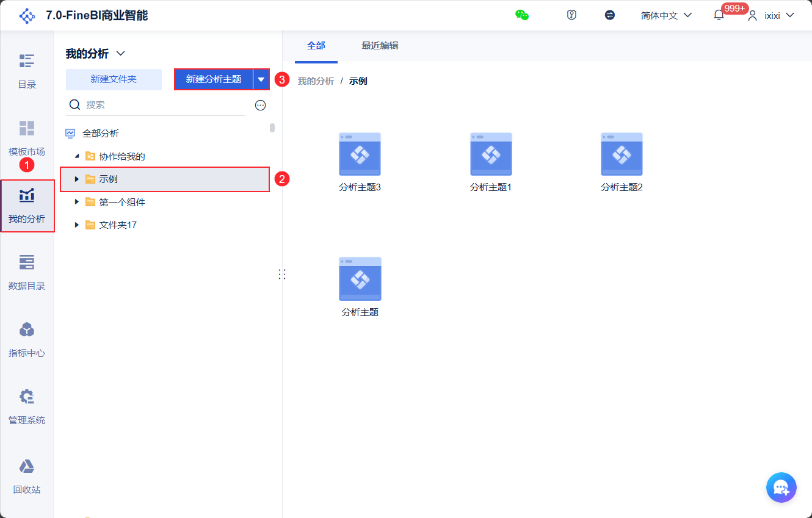Image resolution: width=812 pixels, height=518 pixels.
Task: Click the 文件夹17 folder icon
Action: (90, 225)
